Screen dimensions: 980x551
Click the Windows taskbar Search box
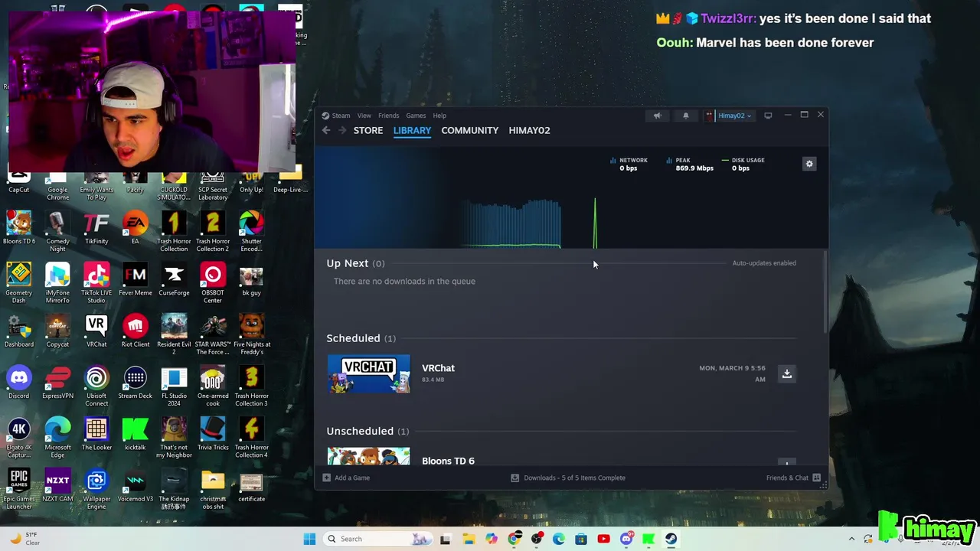tap(377, 539)
